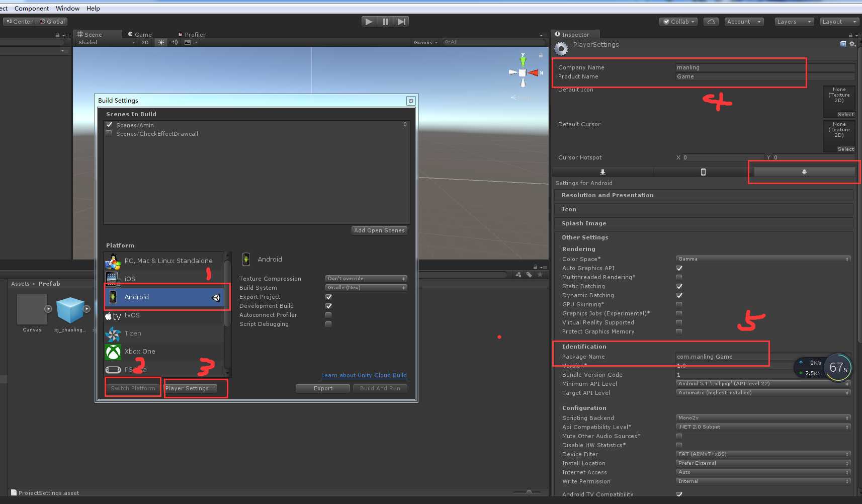862x504 pixels.
Task: Open the Cloud services icon
Action: coord(711,22)
